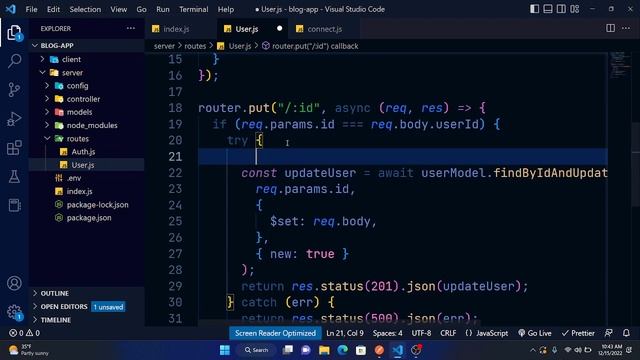The image size is (640, 360).
Task: Open notifications bell in status bar
Action: point(626,333)
